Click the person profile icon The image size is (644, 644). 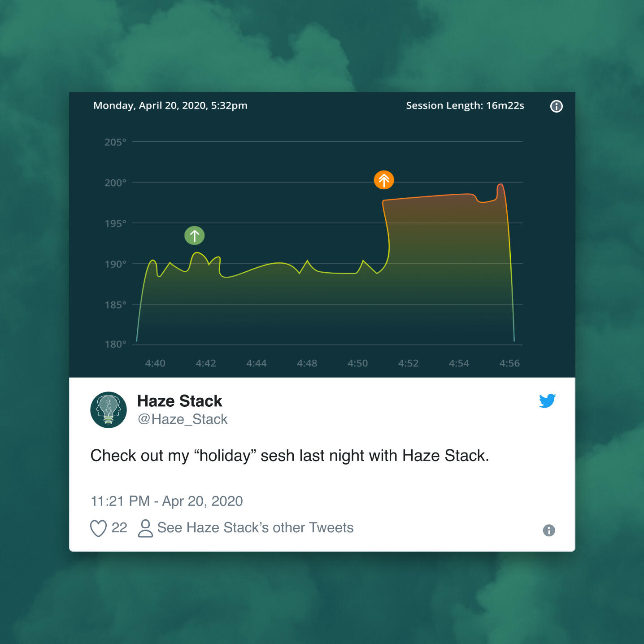click(145, 528)
